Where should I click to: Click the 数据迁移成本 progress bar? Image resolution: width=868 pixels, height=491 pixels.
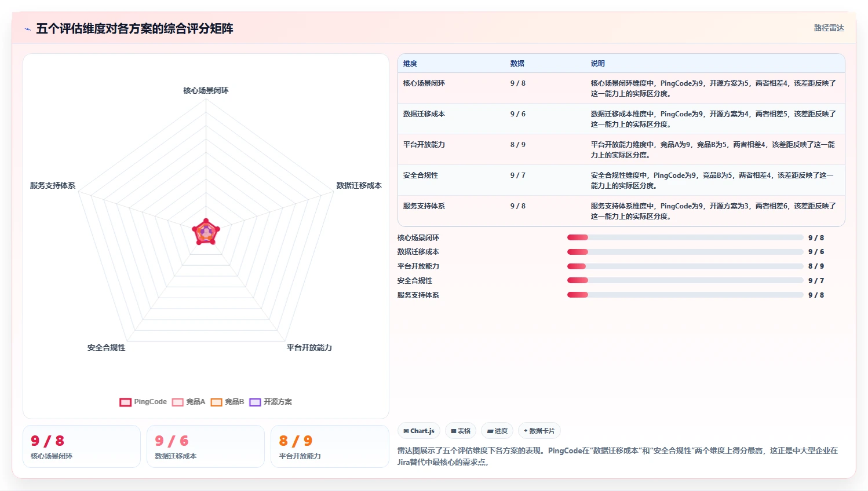685,252
